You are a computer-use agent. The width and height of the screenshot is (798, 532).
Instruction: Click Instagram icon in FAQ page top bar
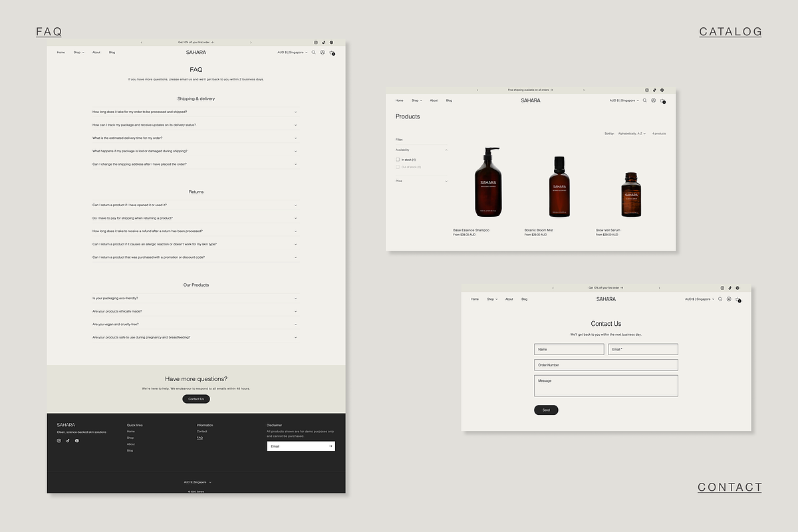[x=316, y=43]
